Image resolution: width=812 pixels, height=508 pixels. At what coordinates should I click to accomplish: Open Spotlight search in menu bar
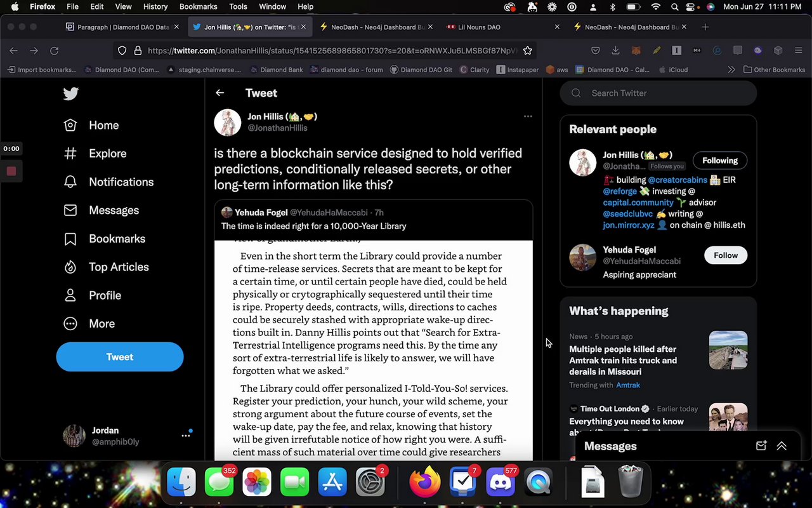[675, 6]
